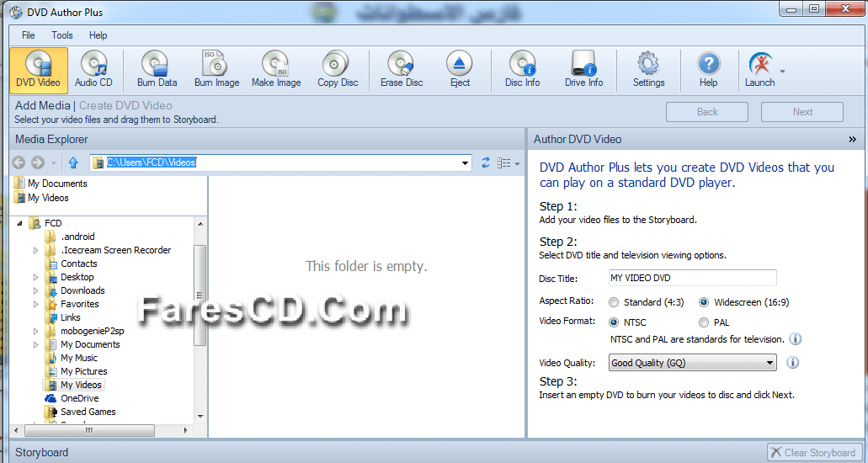
Task: Open the Help menu
Action: coord(98,35)
